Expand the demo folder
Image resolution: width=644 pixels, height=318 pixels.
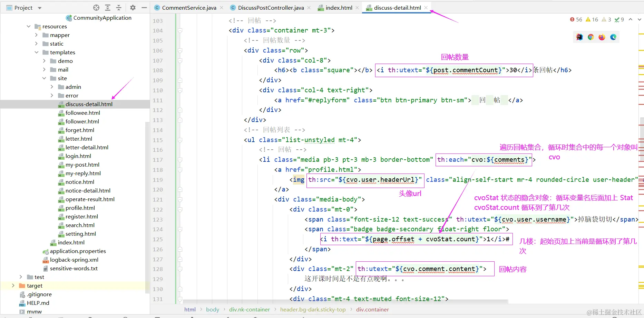tap(44, 61)
